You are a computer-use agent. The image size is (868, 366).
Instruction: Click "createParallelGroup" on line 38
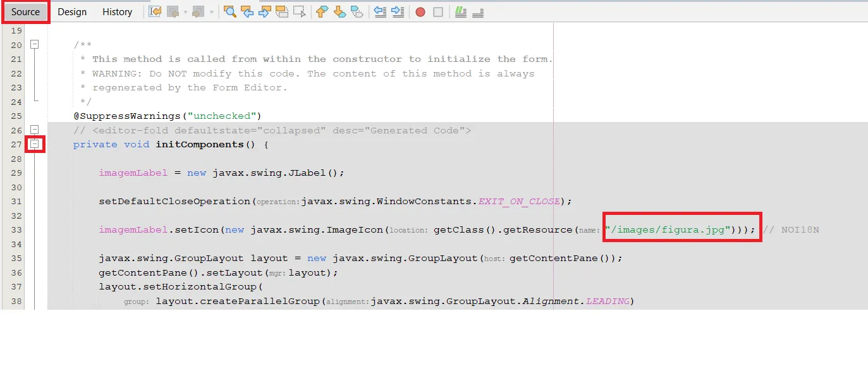point(260,301)
